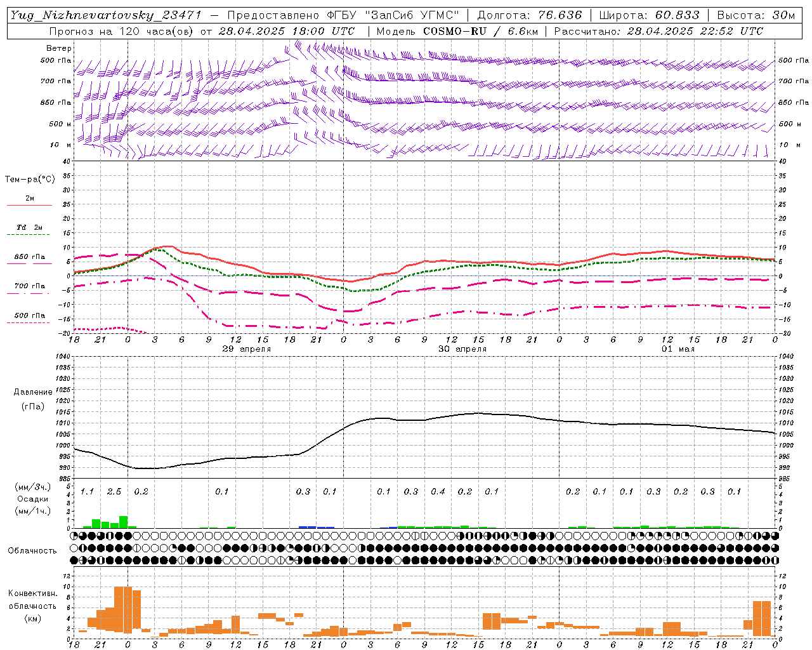Viewport: 812px width, 650px height.
Task: Click the (мм/1ч.) unit label
Action: [x=32, y=510]
